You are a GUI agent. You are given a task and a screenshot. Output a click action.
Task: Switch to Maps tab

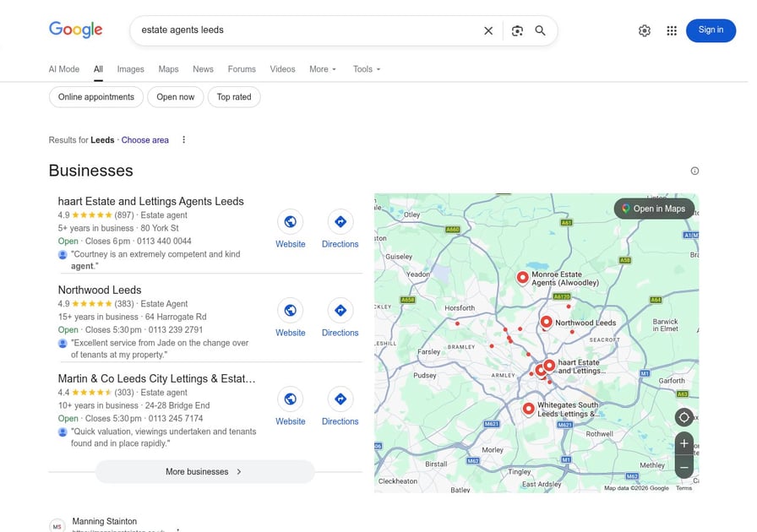pyautogui.click(x=168, y=69)
